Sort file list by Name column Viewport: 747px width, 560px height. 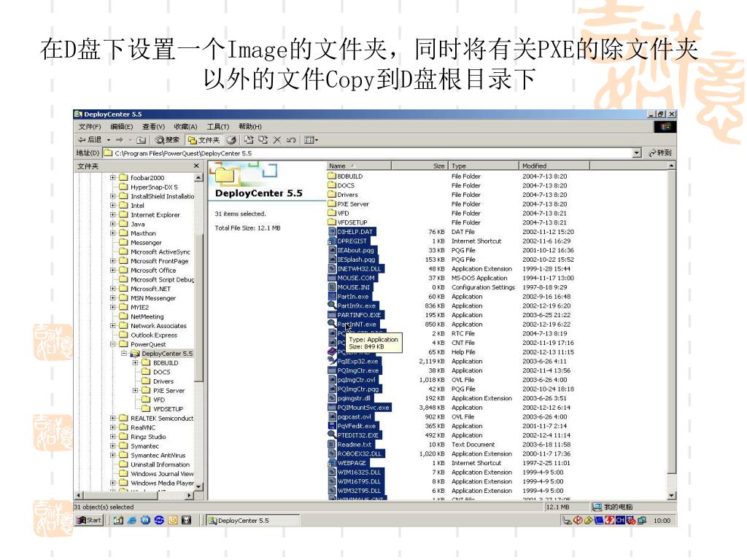tap(359, 166)
